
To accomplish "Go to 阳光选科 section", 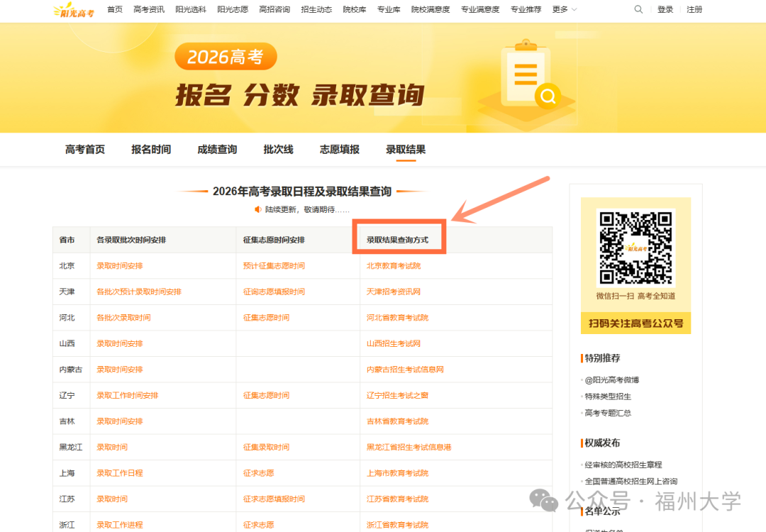I will coord(191,9).
